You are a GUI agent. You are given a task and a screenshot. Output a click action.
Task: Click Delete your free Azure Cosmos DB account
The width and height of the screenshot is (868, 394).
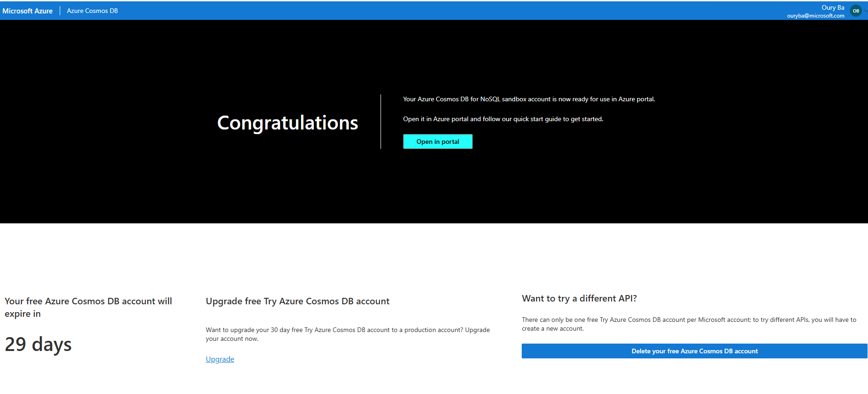(x=694, y=351)
